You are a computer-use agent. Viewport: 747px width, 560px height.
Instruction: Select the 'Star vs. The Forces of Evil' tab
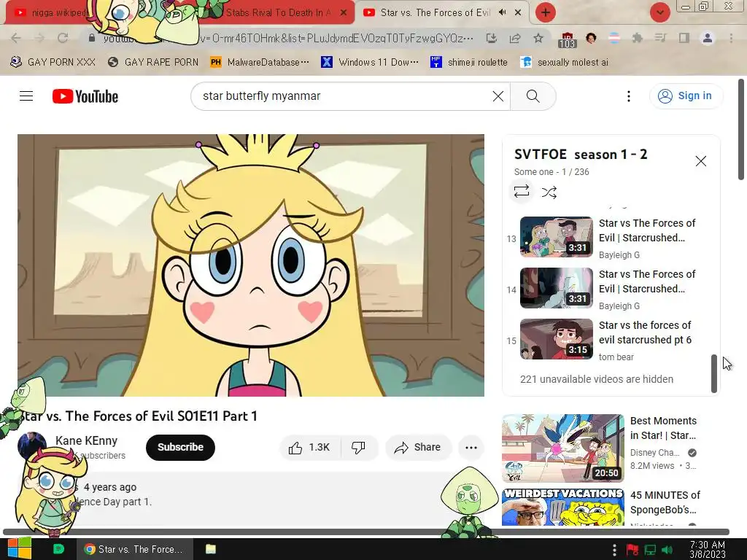pos(435,13)
